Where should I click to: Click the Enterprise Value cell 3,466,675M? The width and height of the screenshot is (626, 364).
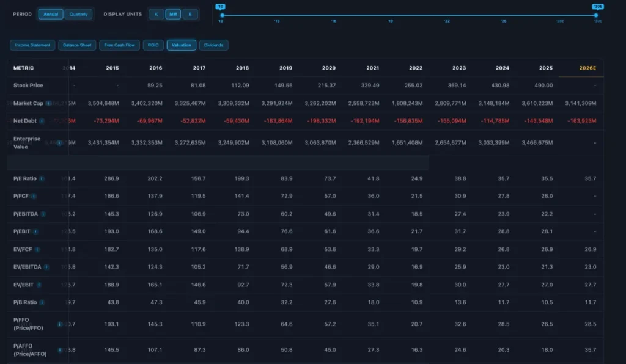[x=537, y=143]
